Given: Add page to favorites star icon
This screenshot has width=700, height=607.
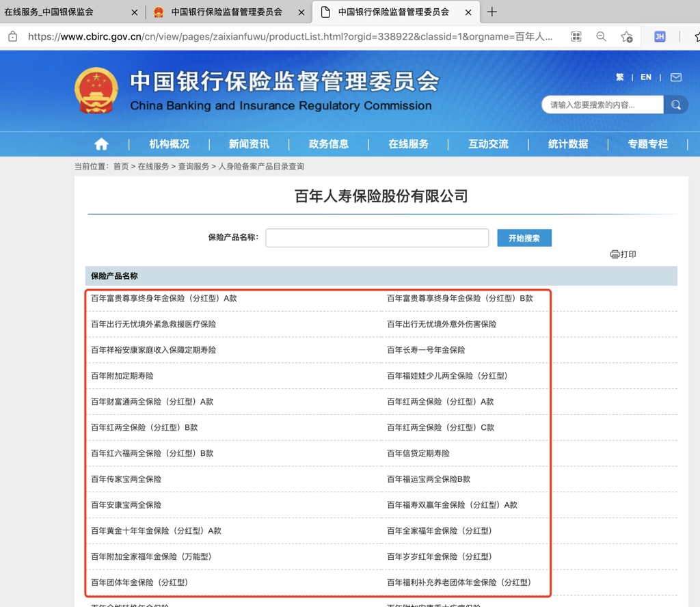Looking at the screenshot, I should 627,37.
